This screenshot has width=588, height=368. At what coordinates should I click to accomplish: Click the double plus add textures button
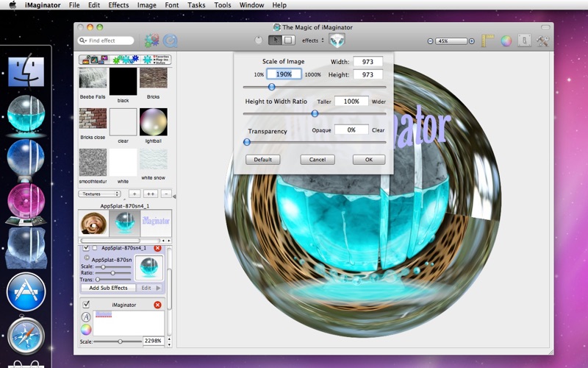coord(151,194)
